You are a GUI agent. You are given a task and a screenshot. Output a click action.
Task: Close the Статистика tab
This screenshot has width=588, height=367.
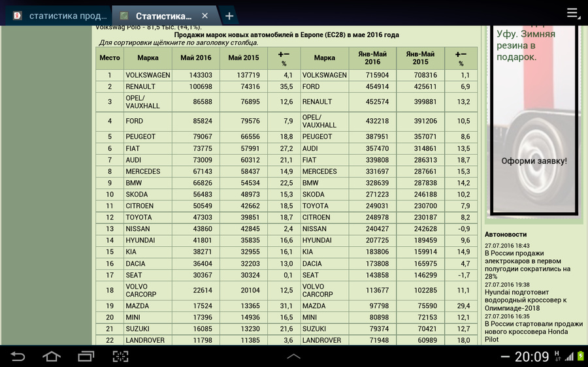coord(204,16)
